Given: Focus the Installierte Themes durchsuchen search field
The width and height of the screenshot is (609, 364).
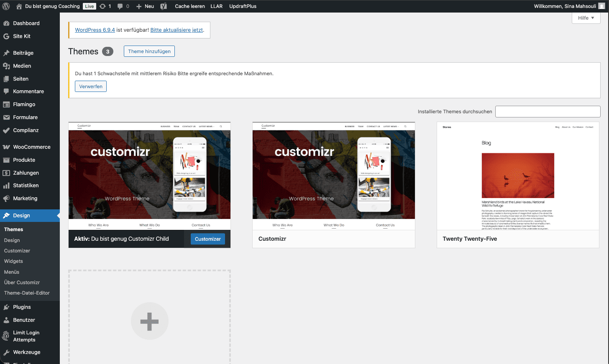Looking at the screenshot, I should 548,112.
